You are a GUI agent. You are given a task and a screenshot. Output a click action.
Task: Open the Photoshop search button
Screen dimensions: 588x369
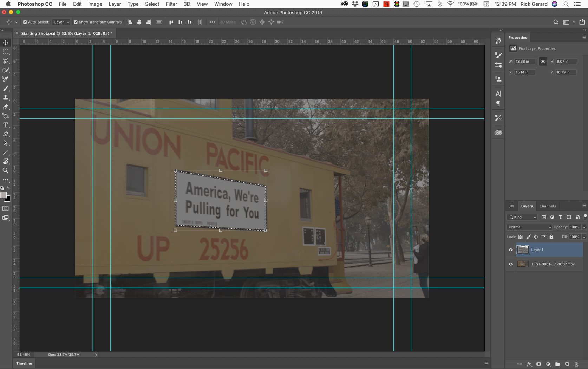pos(556,22)
